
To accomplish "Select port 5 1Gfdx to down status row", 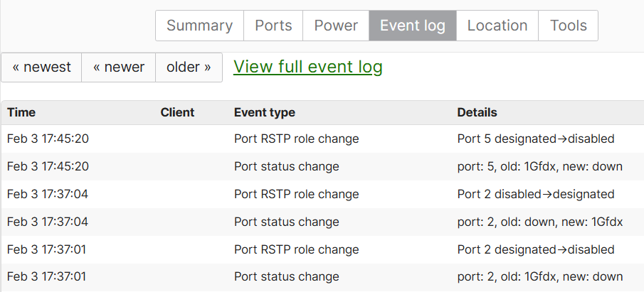I will (x=322, y=166).
